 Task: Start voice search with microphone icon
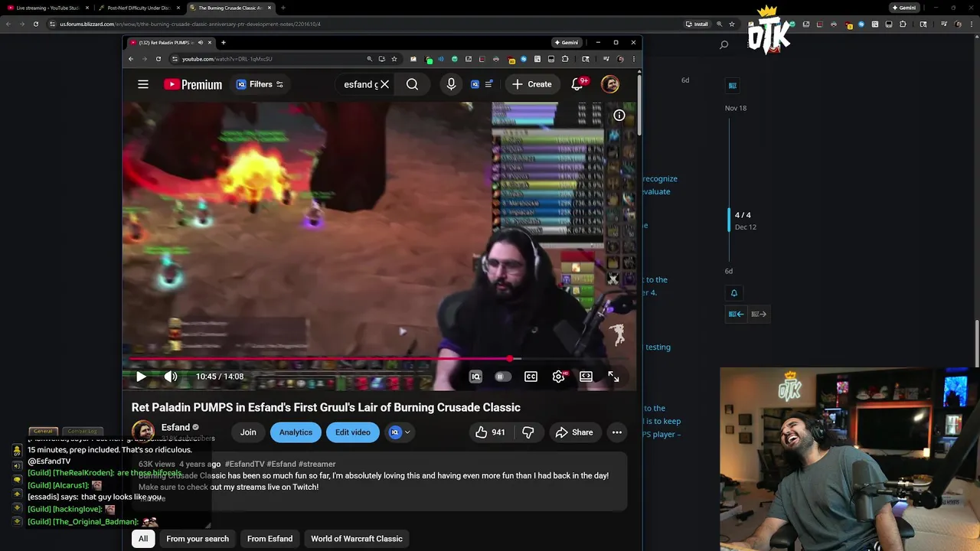tap(451, 84)
